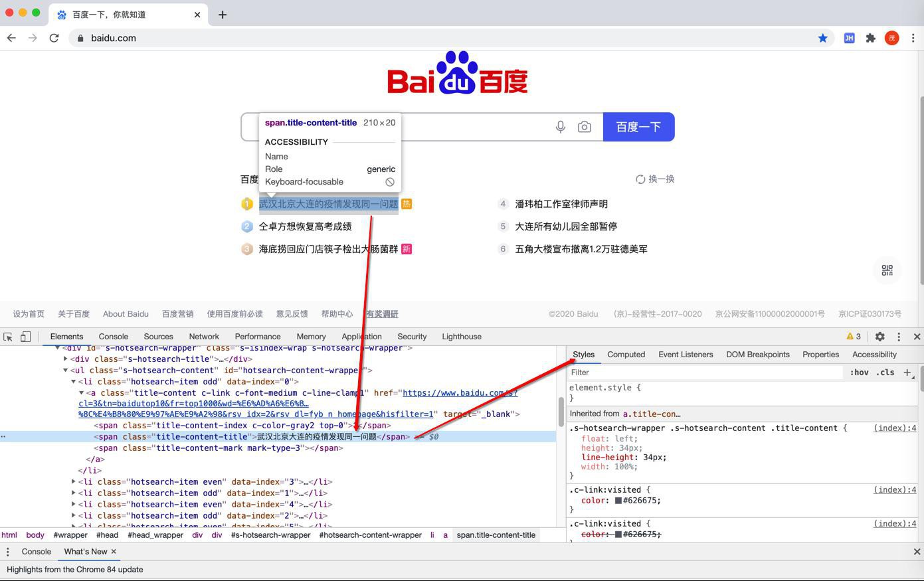
Task: Reload the Baidu page
Action: (x=54, y=38)
